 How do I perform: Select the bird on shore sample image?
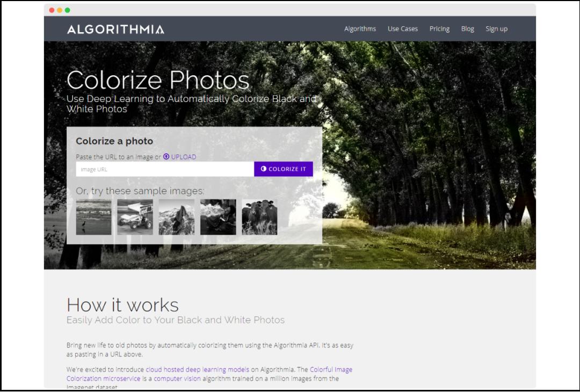93,217
